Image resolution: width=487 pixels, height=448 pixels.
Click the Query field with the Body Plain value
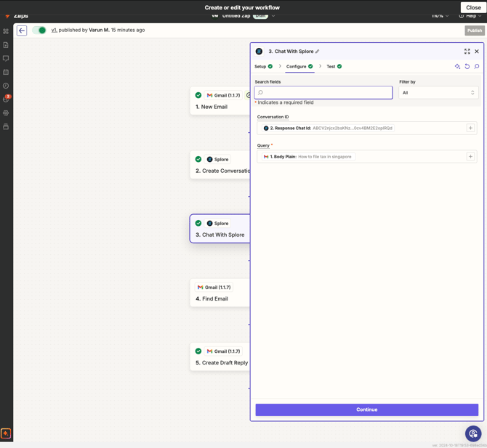[x=367, y=157]
